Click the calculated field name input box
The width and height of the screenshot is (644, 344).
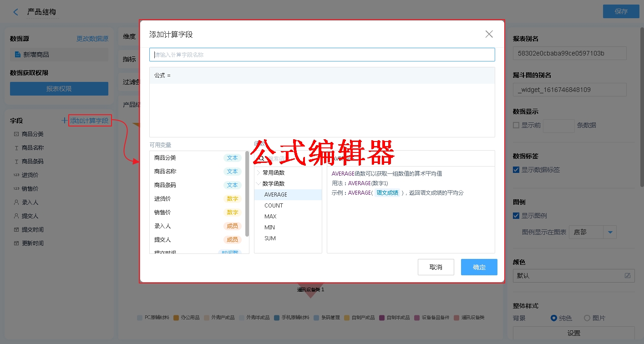[322, 55]
